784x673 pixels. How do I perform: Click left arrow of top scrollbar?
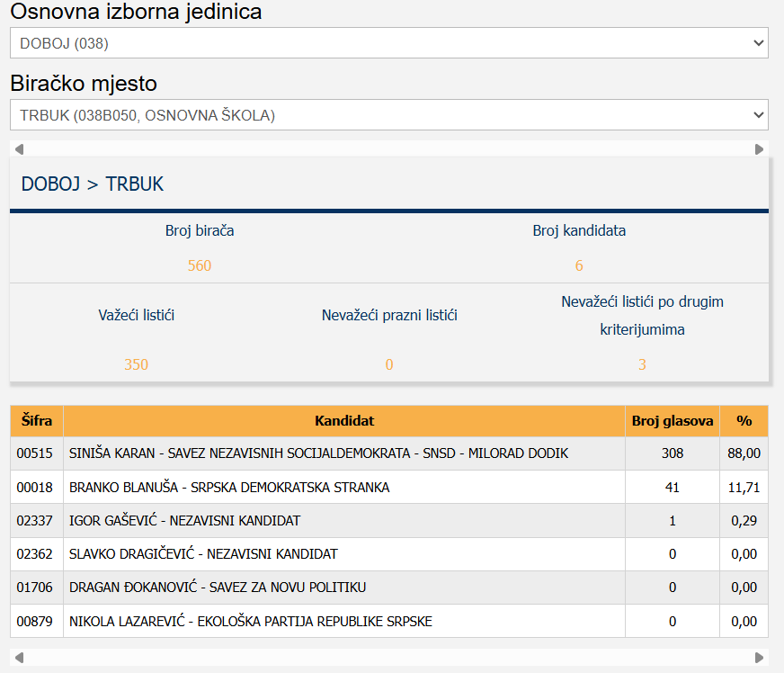pos(19,149)
